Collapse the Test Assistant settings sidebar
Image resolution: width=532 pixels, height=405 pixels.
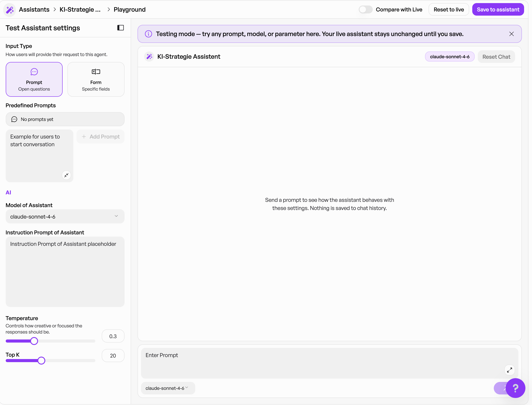[120, 28]
